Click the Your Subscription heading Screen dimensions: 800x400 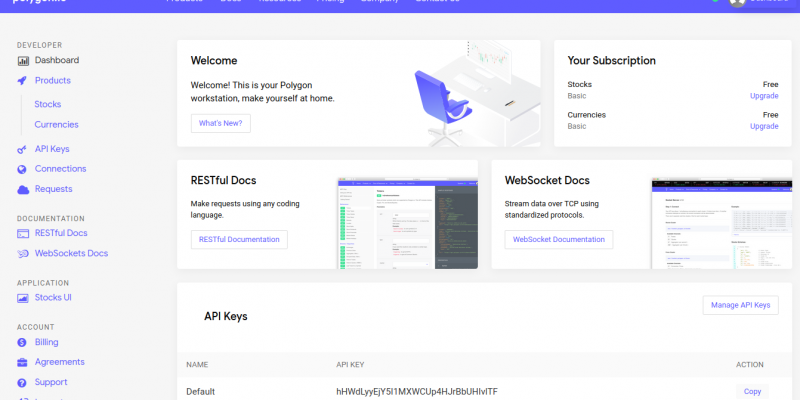coord(611,61)
